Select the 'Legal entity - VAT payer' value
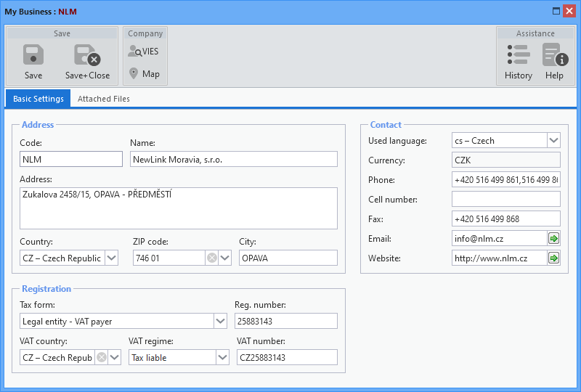Screen dimensions: 581x392 pos(117,321)
